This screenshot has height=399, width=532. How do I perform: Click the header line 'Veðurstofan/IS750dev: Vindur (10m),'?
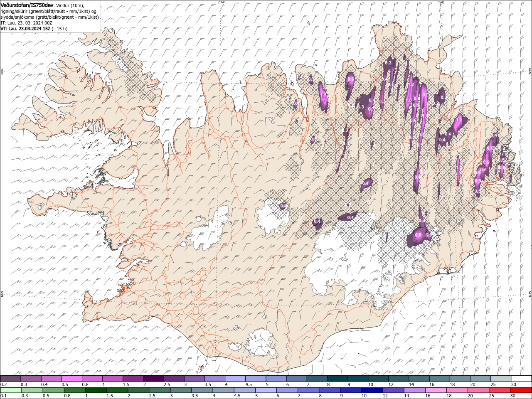[42, 5]
